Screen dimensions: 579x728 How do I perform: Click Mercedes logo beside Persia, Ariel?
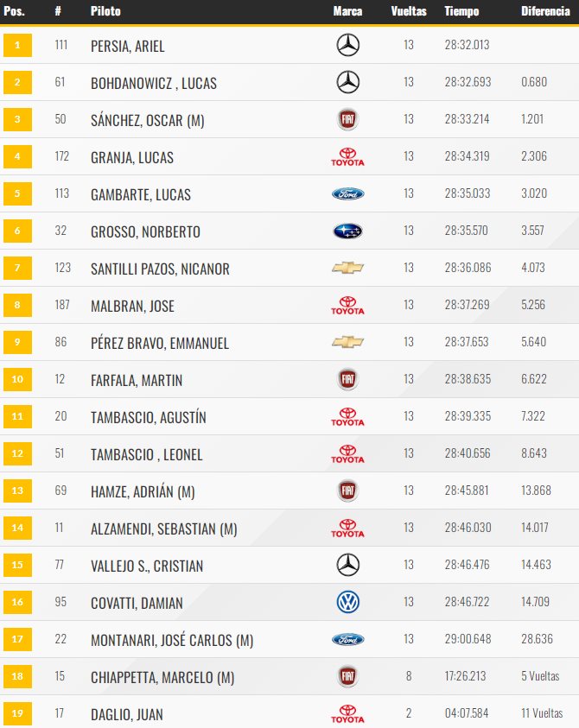(x=347, y=45)
